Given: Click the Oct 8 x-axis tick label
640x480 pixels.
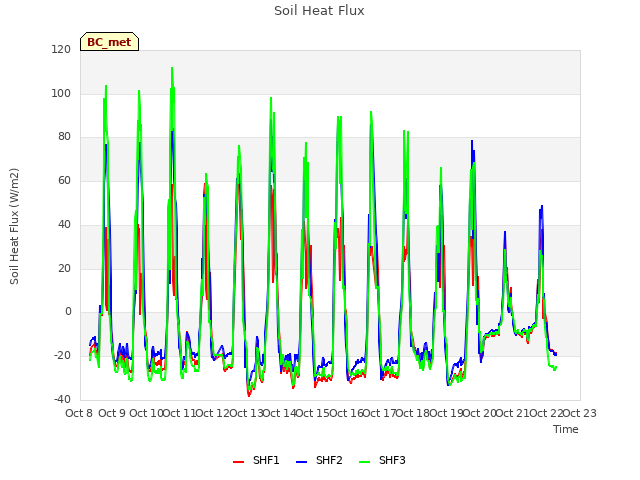Looking at the screenshot, I should coord(79,413).
